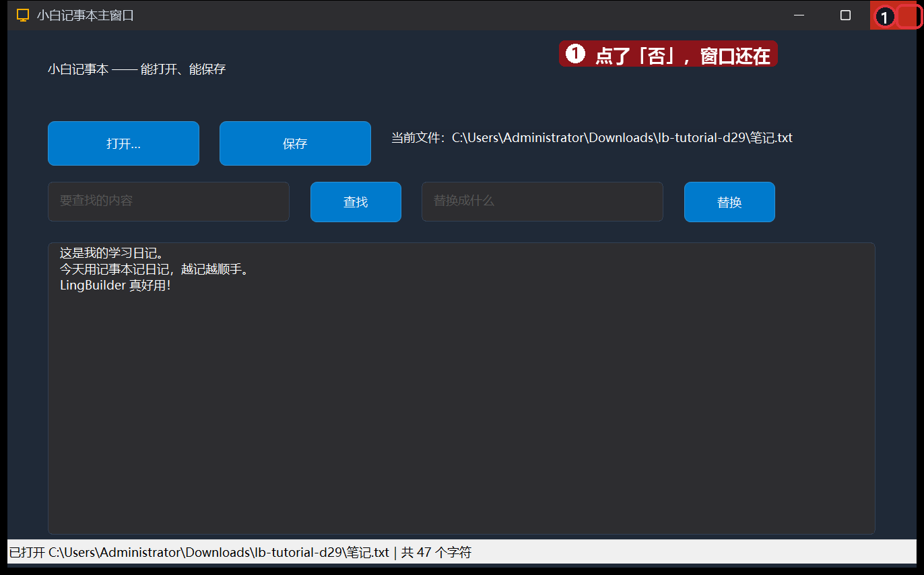This screenshot has height=575, width=924.
Task: Focus the 替换成什么 input field
Action: [542, 201]
